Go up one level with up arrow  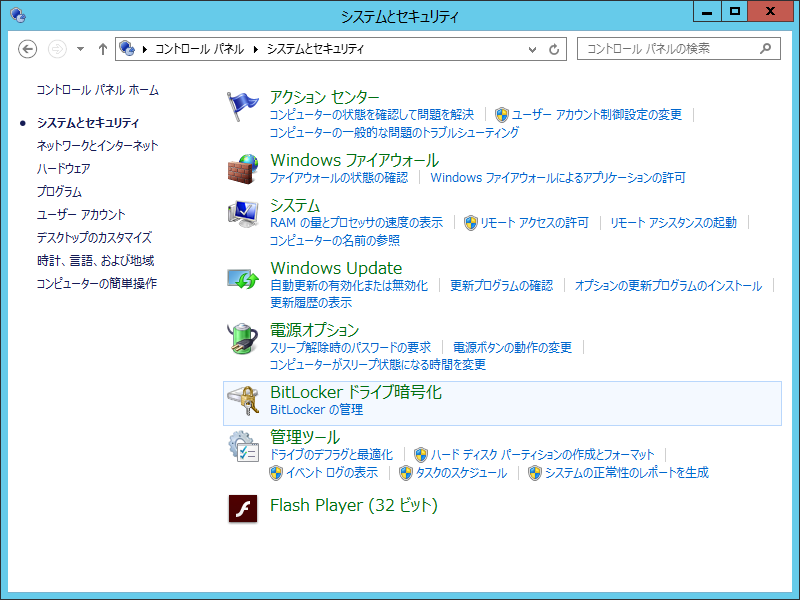coord(103,49)
